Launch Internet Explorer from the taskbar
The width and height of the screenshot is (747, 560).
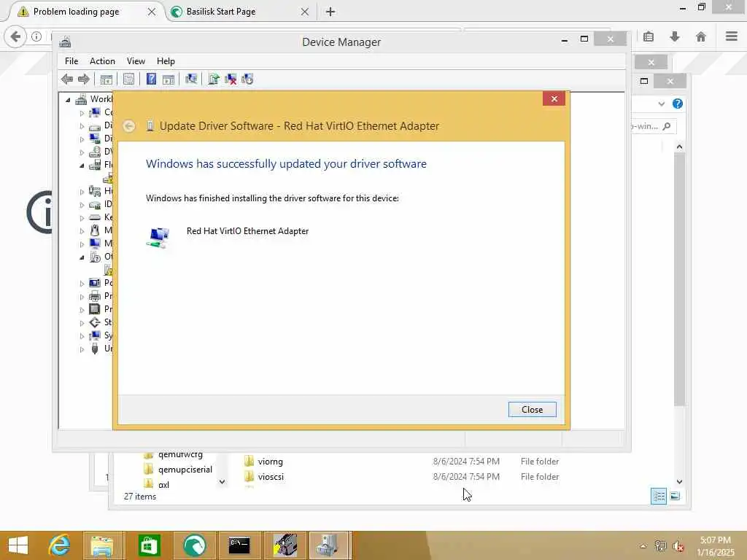[x=60, y=545]
